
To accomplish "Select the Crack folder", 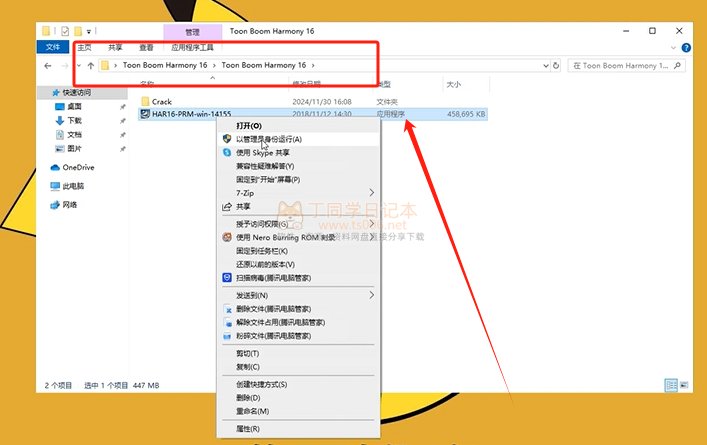I will tap(162, 101).
